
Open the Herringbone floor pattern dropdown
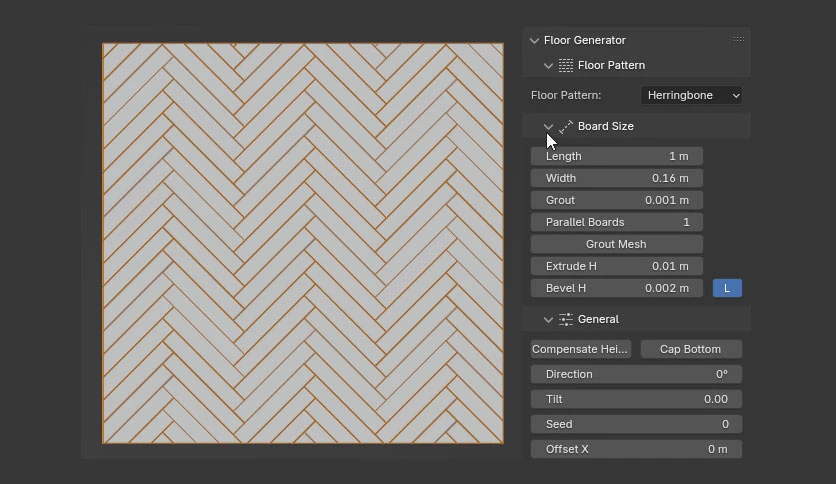point(691,95)
